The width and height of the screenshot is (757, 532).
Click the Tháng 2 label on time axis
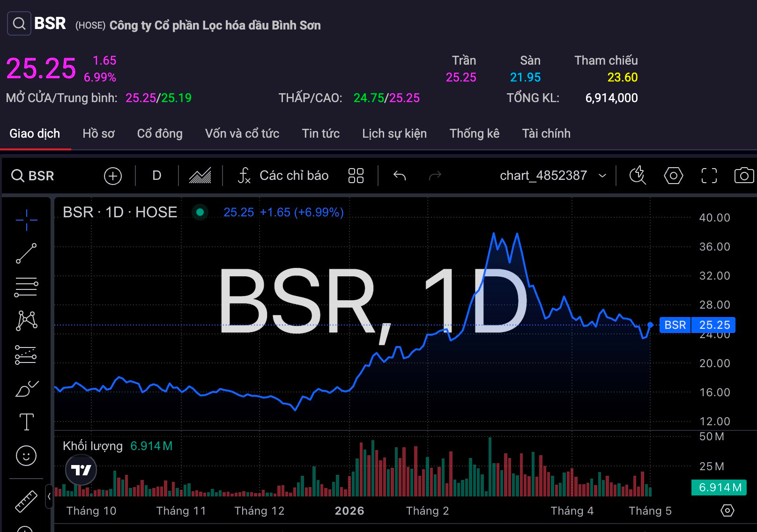click(427, 511)
